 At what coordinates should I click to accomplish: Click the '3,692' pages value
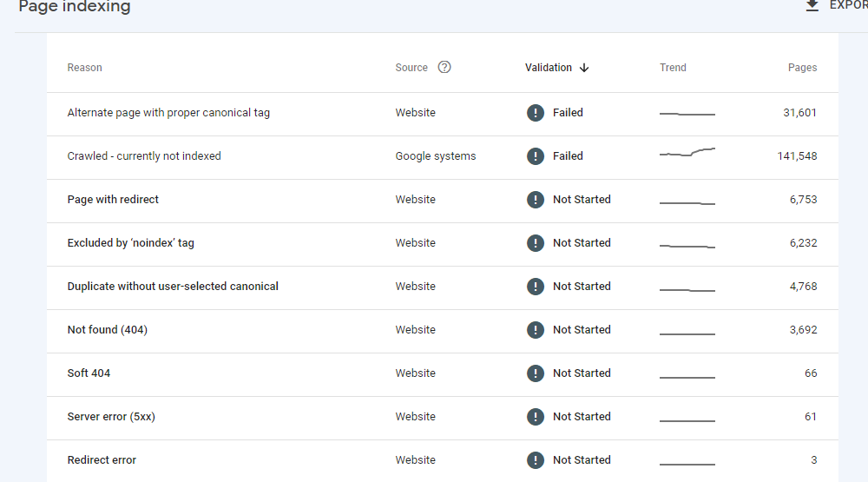pos(803,330)
